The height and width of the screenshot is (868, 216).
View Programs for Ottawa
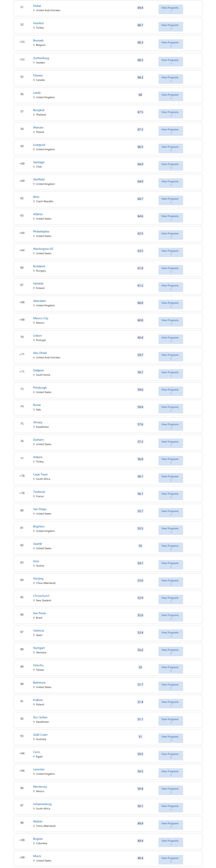coord(171,79)
